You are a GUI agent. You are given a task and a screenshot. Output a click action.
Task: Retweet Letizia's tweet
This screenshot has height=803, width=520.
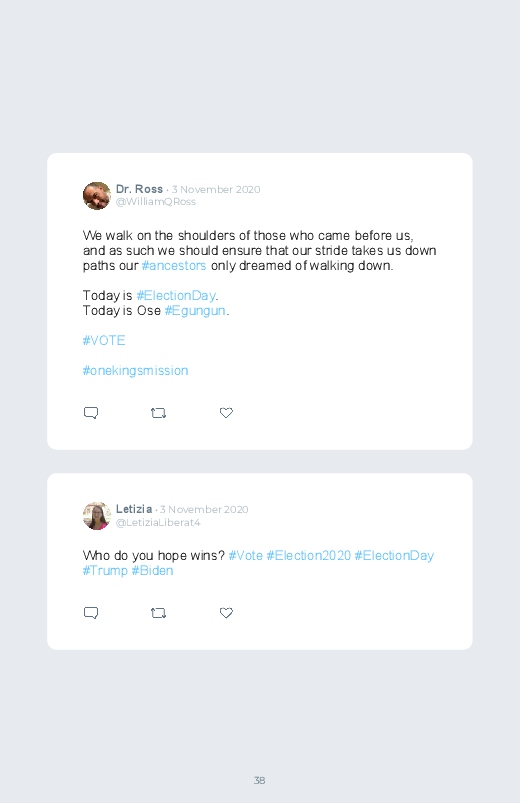[x=158, y=612]
